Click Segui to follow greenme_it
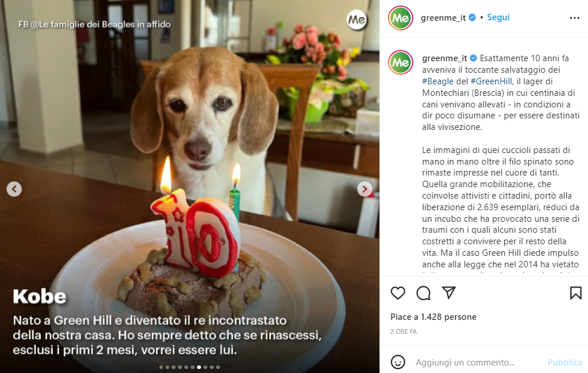Screen dimensions: 588x373 [x=498, y=17]
